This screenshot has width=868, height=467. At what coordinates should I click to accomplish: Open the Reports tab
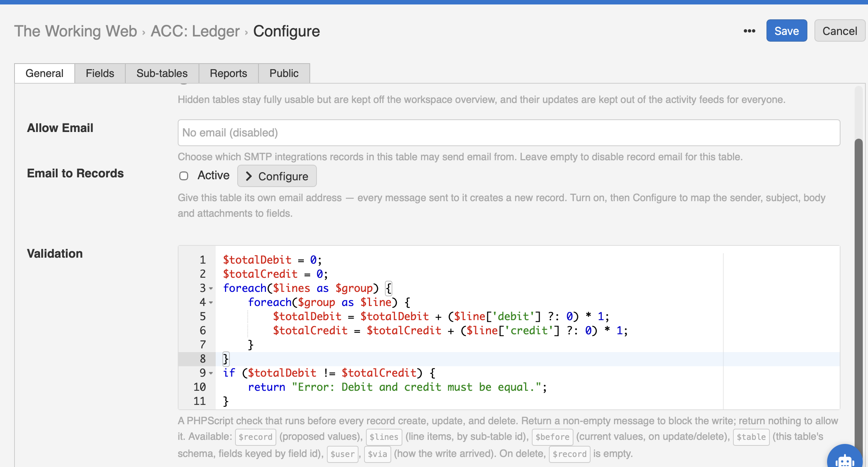pyautogui.click(x=228, y=73)
